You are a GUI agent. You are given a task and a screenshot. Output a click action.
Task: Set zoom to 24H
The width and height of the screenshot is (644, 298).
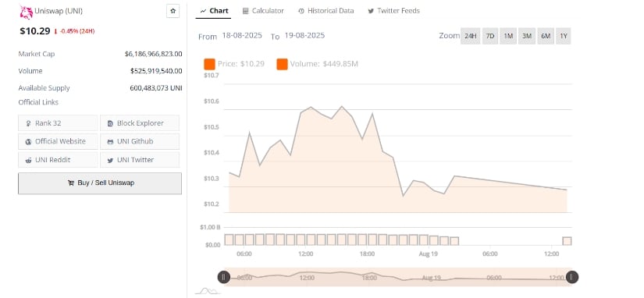[x=470, y=36]
